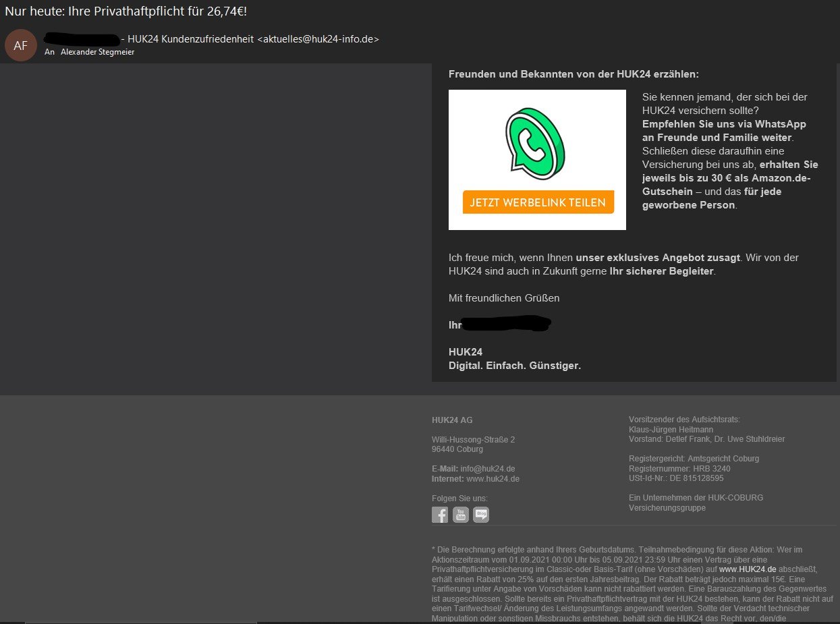Open the YouTube icon link

point(461,515)
